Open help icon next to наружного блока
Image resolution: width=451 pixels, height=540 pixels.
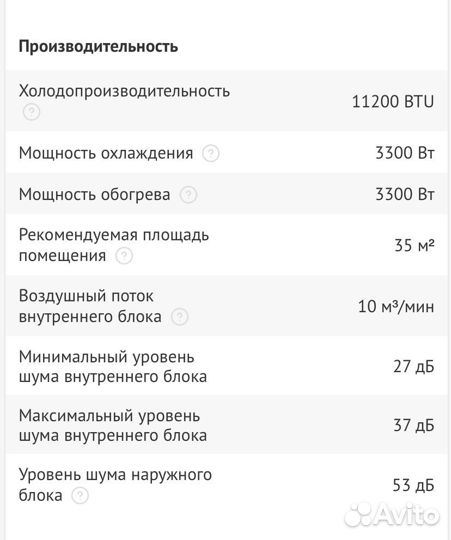(x=80, y=496)
